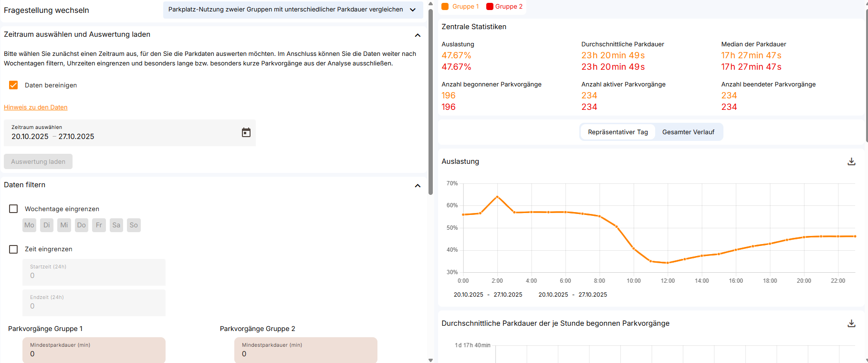Download the Auslastung chart
Screen dimensions: 868x363
pyautogui.click(x=851, y=161)
